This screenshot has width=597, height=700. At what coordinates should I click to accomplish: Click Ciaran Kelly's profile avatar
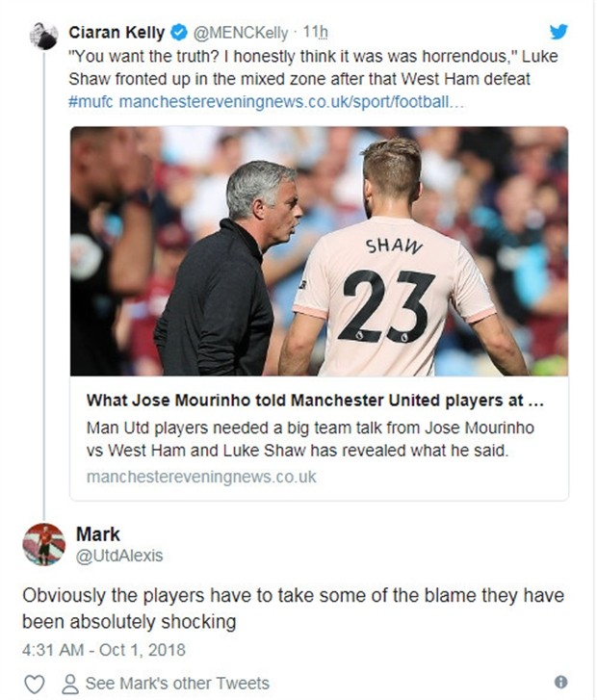pyautogui.click(x=43, y=36)
